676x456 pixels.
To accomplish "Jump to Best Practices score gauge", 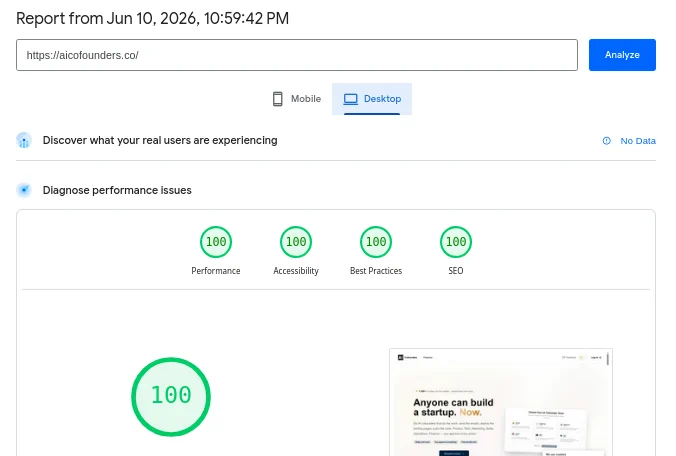I will [376, 242].
